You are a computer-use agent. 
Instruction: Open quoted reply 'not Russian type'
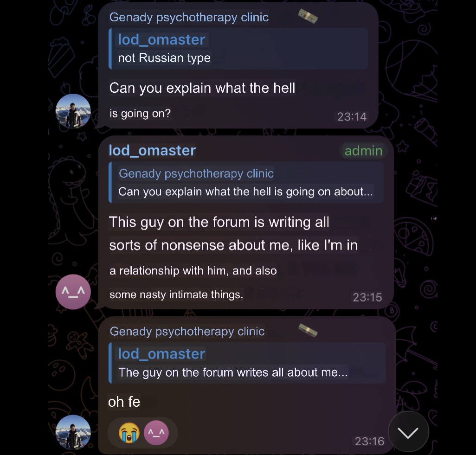coord(238,49)
